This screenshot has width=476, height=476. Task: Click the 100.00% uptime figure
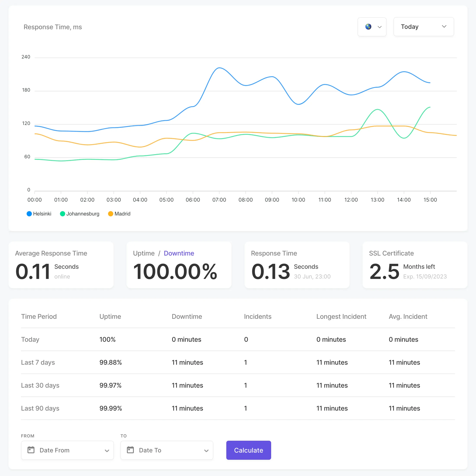(175, 272)
